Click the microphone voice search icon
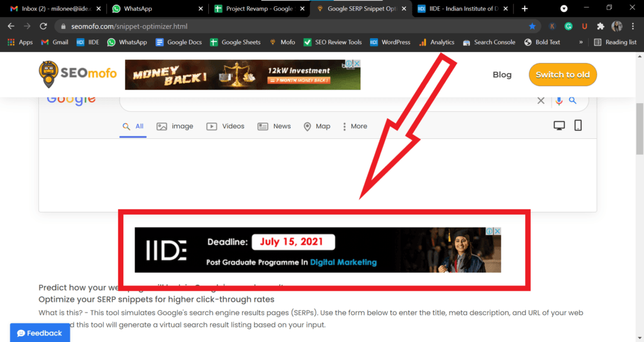Viewport: 644px width, 342px height. tap(558, 101)
